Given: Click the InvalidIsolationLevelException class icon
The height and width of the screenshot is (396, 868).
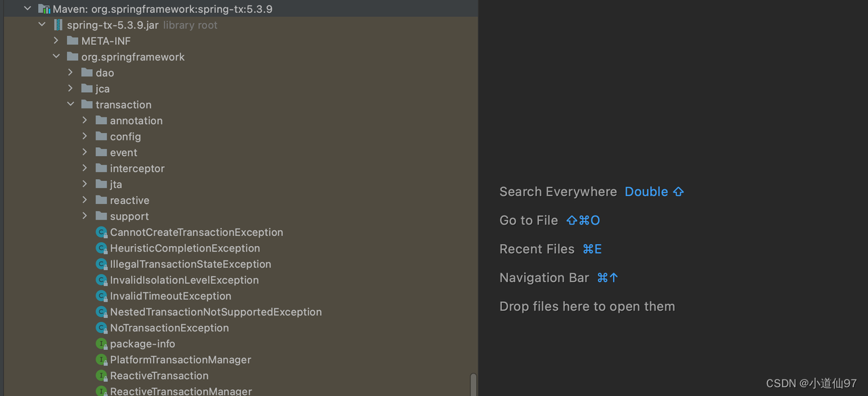Looking at the screenshot, I should pyautogui.click(x=102, y=280).
